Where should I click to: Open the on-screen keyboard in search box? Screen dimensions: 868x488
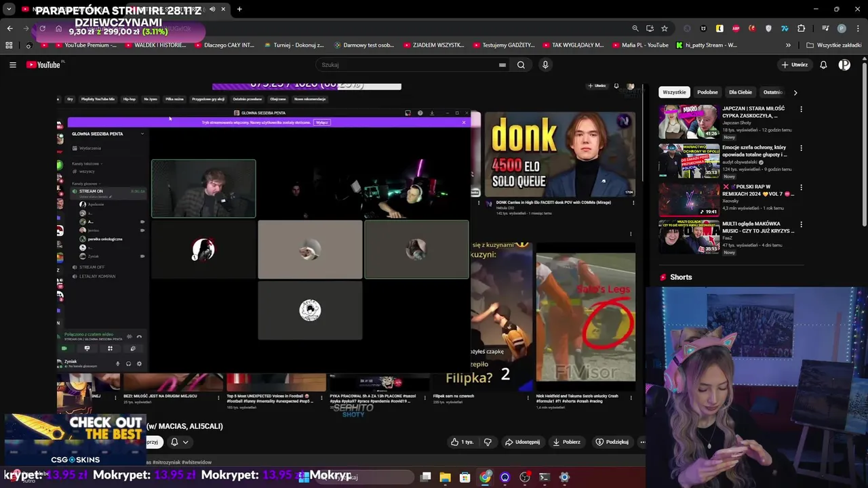[x=502, y=65]
